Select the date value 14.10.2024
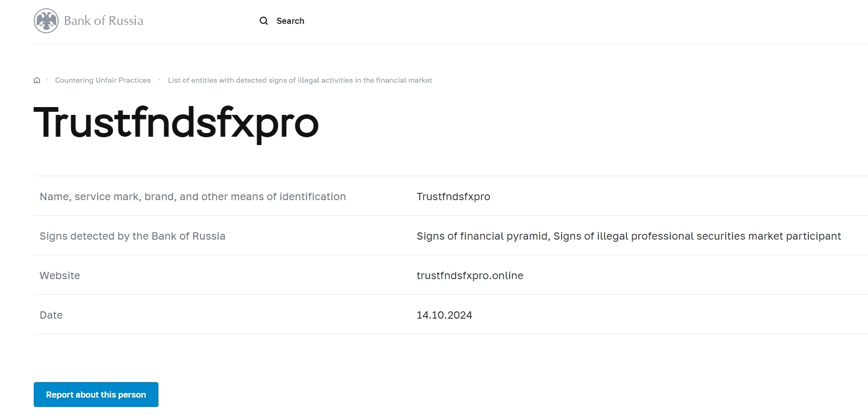Screen dimensions: 868x420 click(x=444, y=315)
